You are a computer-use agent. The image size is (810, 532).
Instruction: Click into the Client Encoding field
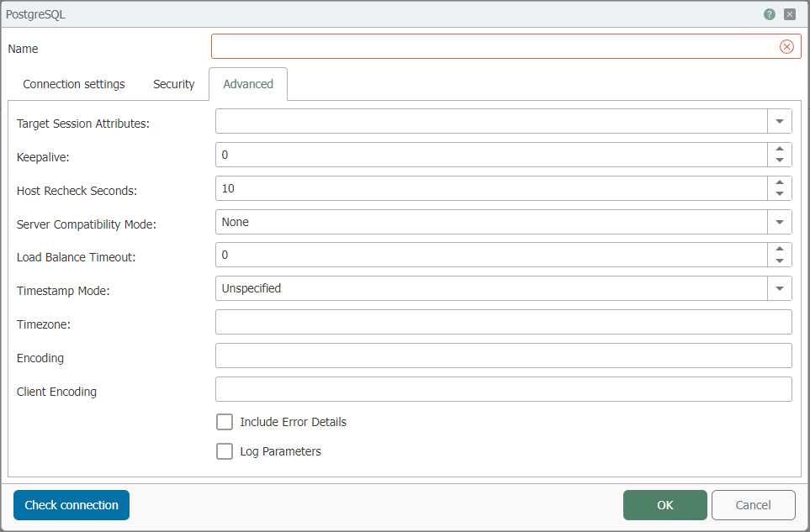tap(504, 389)
